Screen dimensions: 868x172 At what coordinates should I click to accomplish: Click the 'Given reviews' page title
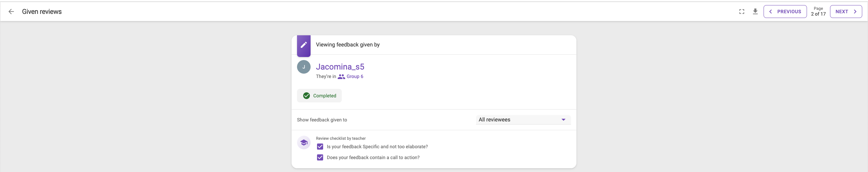(42, 12)
